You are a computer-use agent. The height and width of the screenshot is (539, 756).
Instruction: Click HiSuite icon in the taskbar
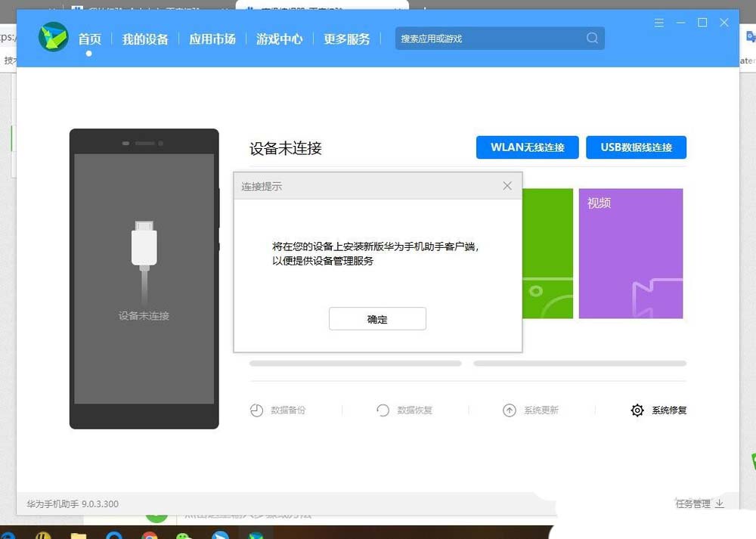point(256,535)
